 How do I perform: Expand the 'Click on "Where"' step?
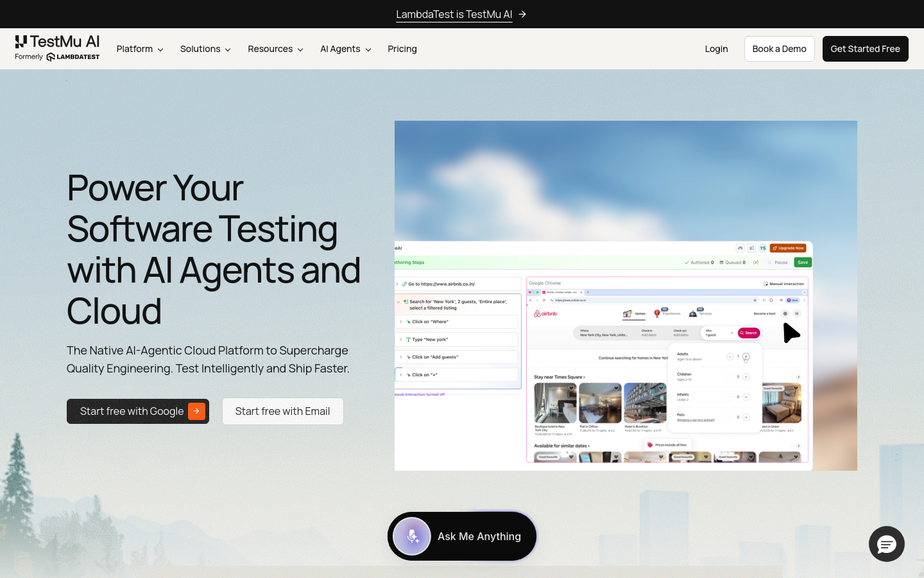[x=401, y=322]
